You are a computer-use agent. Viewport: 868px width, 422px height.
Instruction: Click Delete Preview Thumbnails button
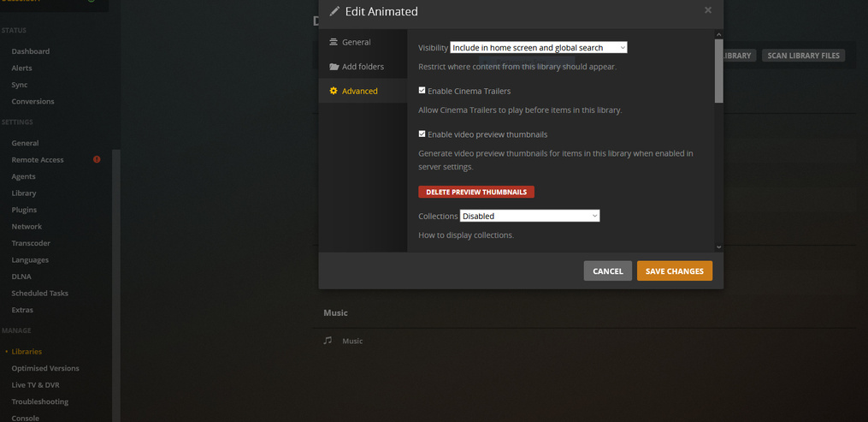tap(476, 193)
